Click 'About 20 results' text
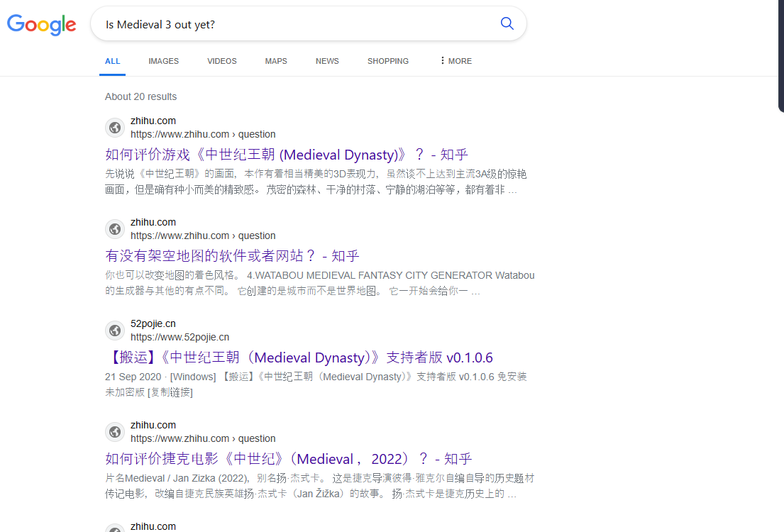 (140, 96)
